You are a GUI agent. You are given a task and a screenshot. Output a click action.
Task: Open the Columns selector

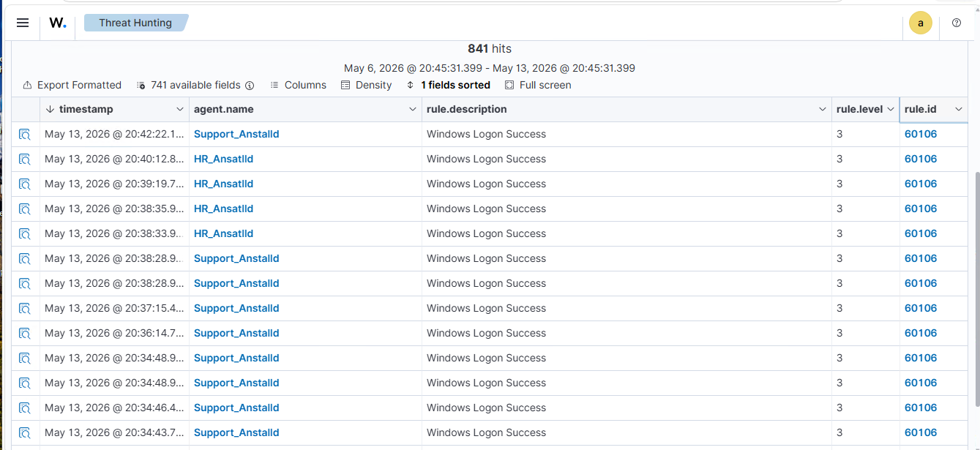point(298,85)
